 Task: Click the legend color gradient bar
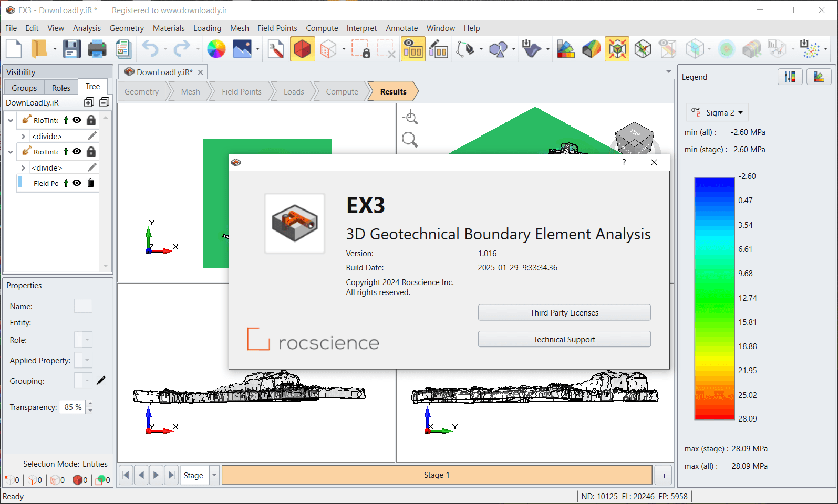[714, 298]
